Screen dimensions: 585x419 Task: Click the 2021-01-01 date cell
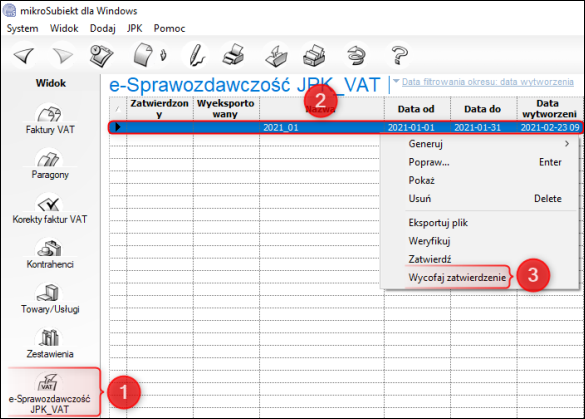pos(417,128)
